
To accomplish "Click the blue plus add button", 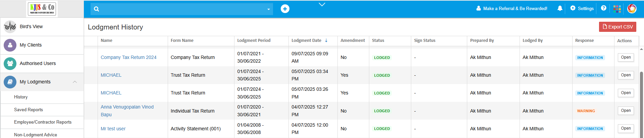I will tap(285, 9).
